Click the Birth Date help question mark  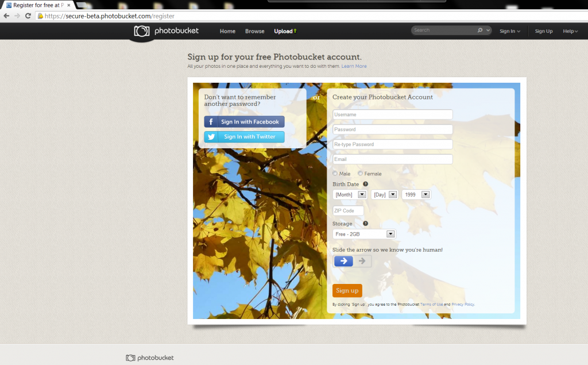point(365,184)
